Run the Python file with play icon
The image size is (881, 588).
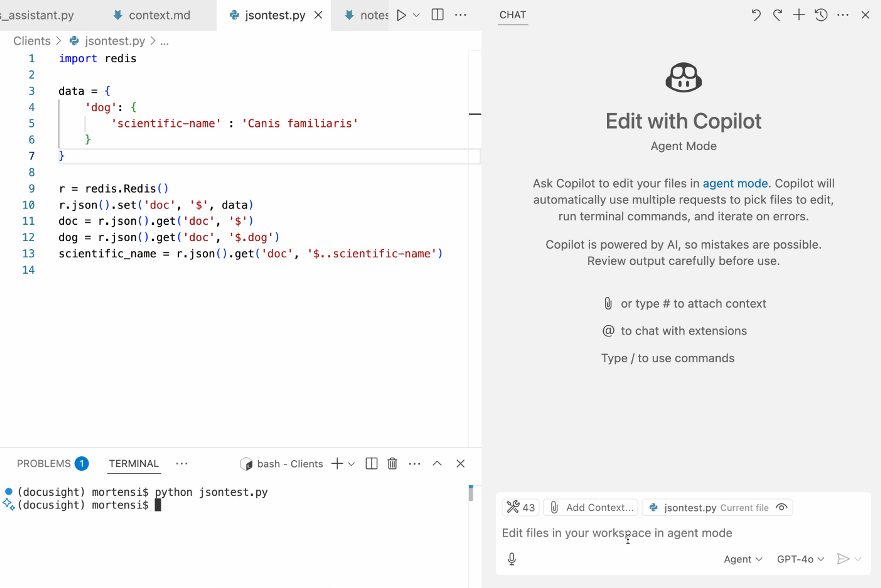(x=401, y=15)
